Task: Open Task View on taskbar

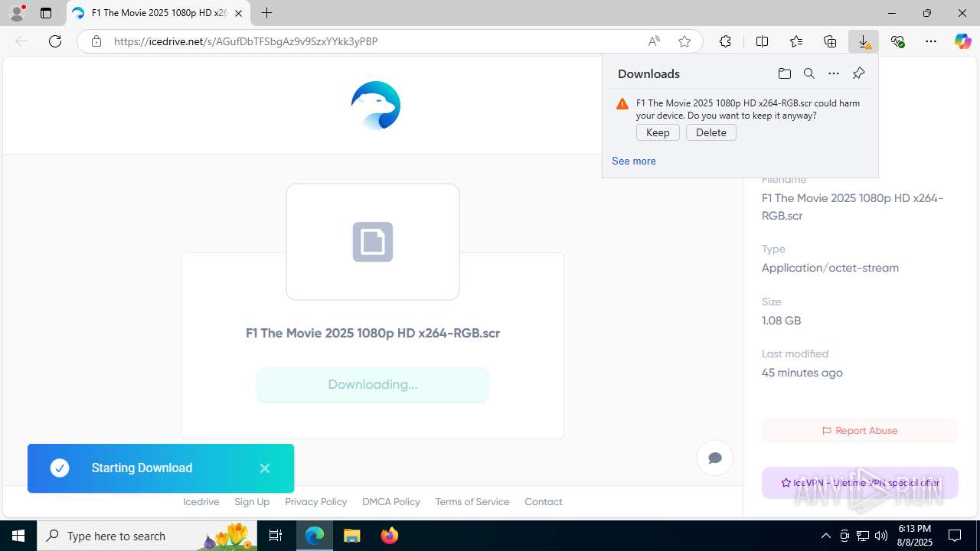Action: (276, 536)
